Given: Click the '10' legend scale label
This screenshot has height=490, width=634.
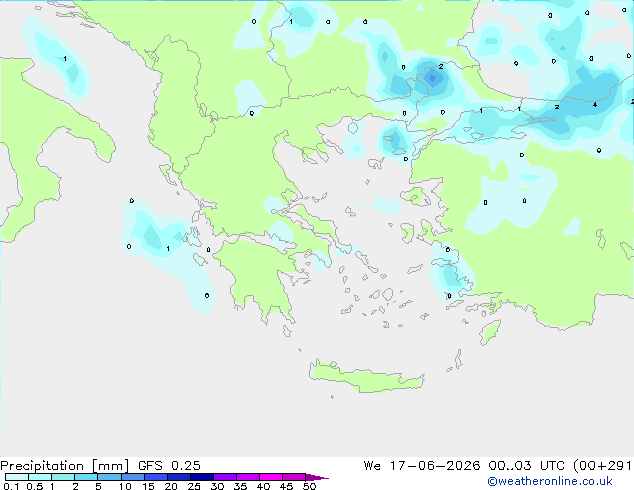Looking at the screenshot, I should pyautogui.click(x=125, y=486).
